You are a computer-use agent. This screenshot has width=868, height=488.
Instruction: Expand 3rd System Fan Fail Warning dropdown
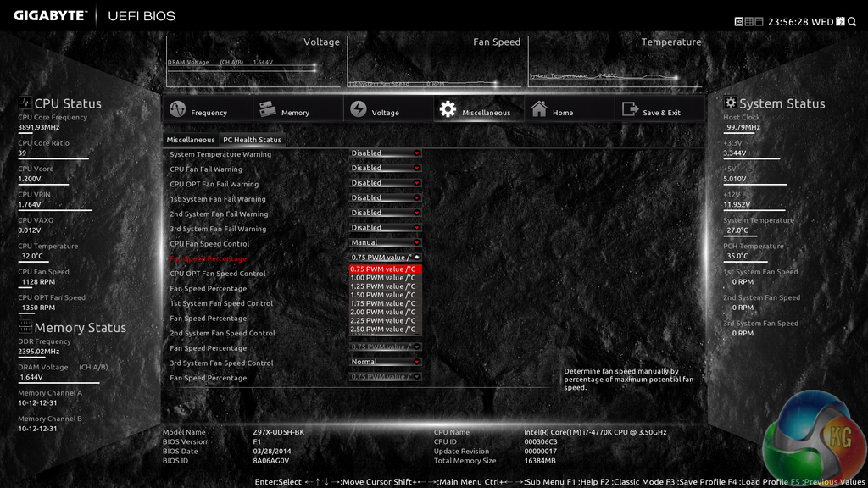(x=386, y=227)
